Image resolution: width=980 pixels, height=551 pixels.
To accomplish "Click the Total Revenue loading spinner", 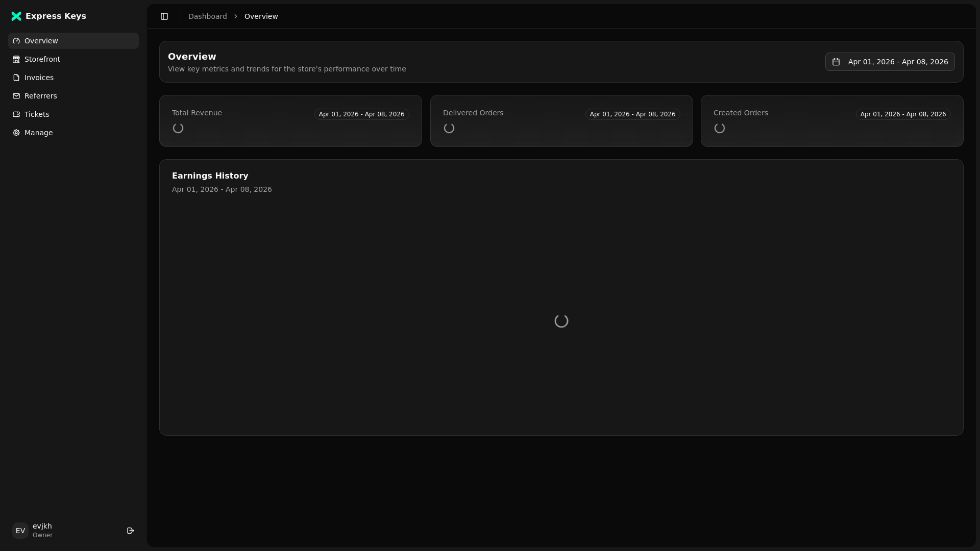I will tap(178, 128).
